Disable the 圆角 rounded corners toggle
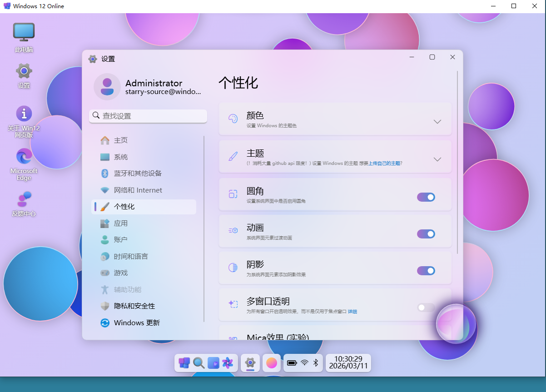This screenshot has height=392, width=546. click(426, 197)
